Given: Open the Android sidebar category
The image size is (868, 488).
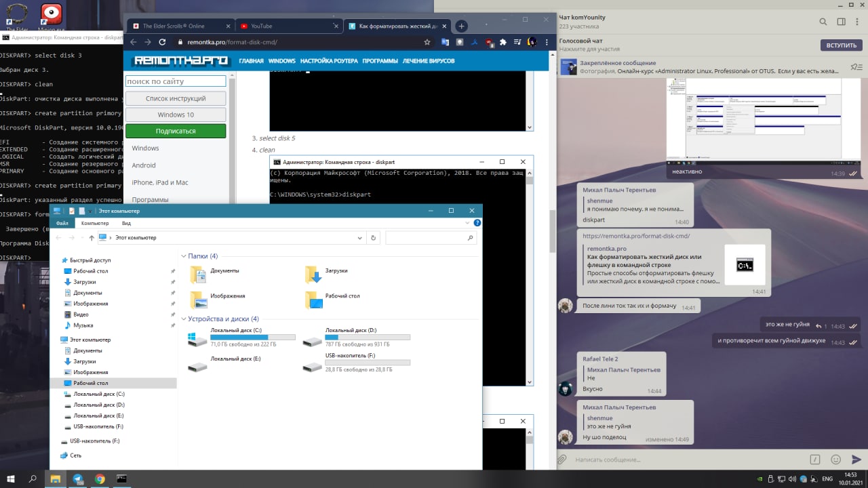Looking at the screenshot, I should (144, 165).
